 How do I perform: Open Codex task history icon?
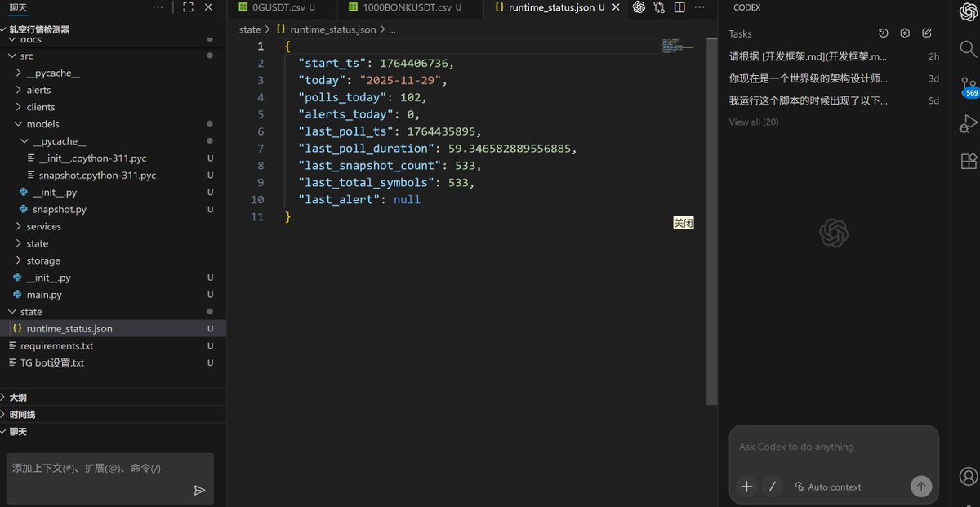point(883,33)
